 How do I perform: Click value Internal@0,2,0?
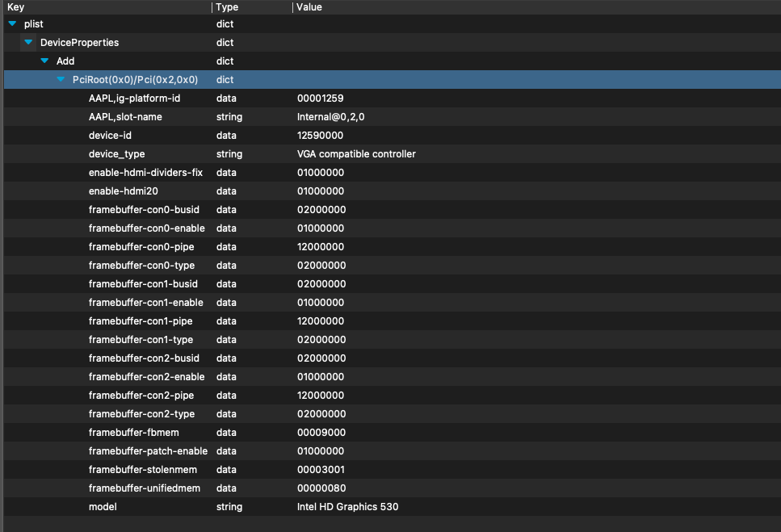point(330,116)
